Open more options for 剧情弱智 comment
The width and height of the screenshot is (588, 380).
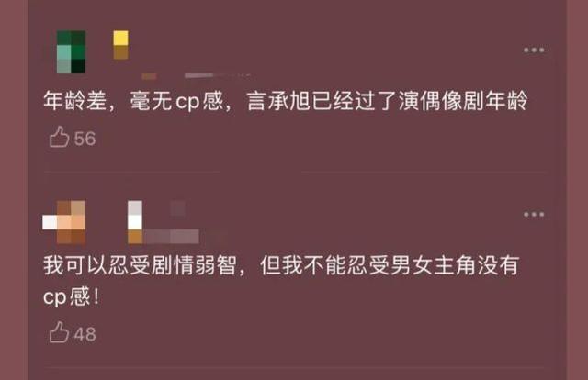[x=534, y=215]
